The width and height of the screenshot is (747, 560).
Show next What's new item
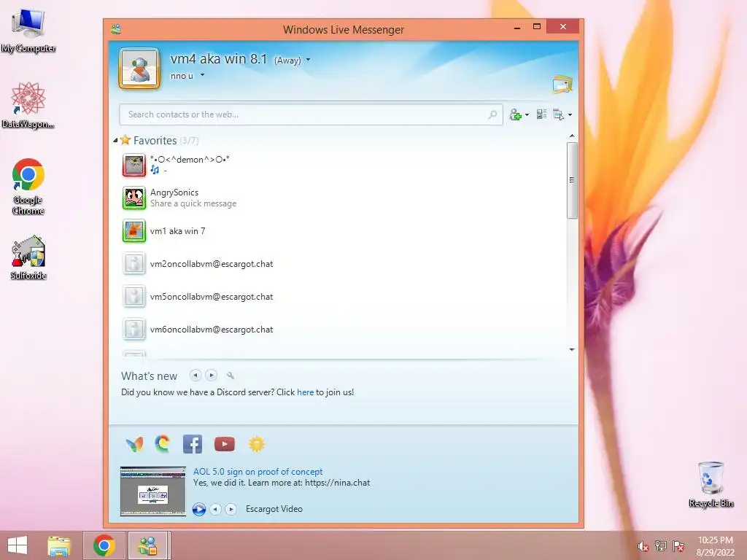coord(211,376)
